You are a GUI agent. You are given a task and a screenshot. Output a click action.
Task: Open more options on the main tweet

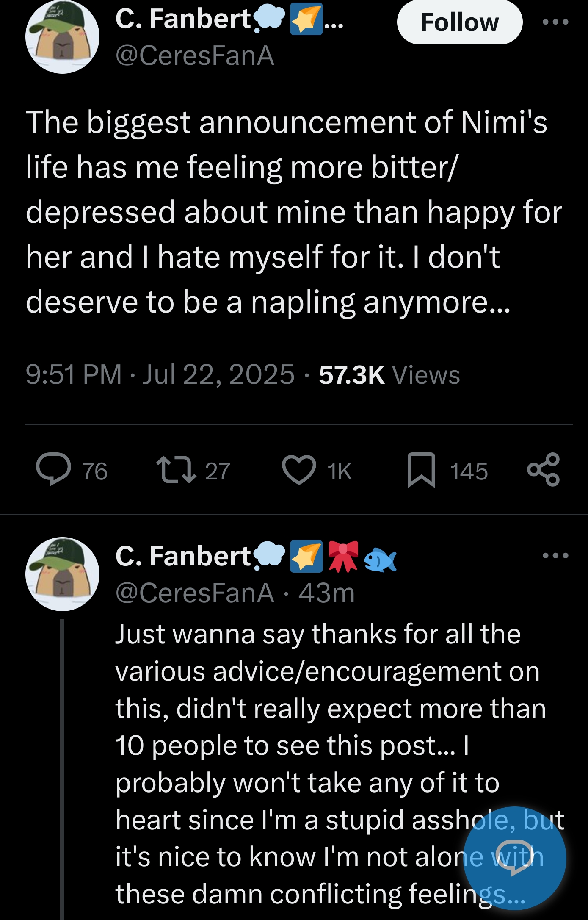pos(555,22)
